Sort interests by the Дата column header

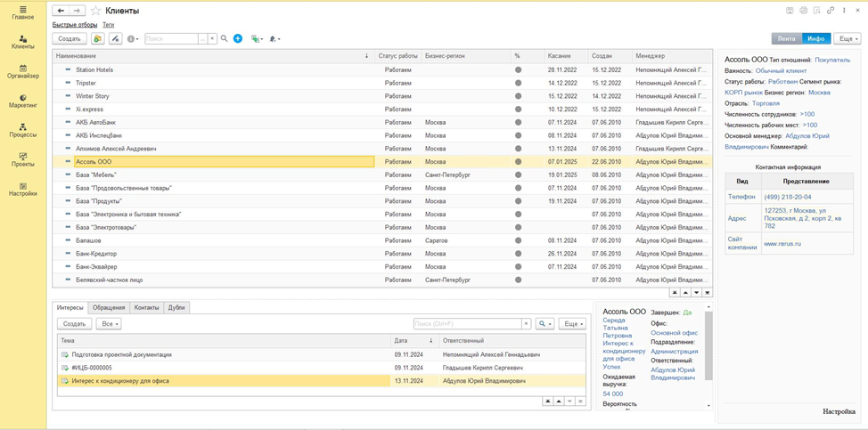pos(414,340)
